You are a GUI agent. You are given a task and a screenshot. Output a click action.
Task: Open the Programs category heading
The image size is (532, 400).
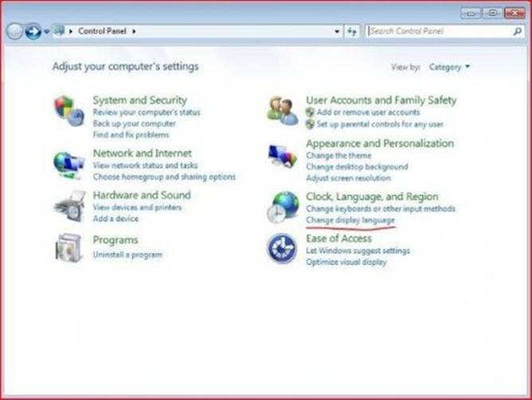click(115, 240)
